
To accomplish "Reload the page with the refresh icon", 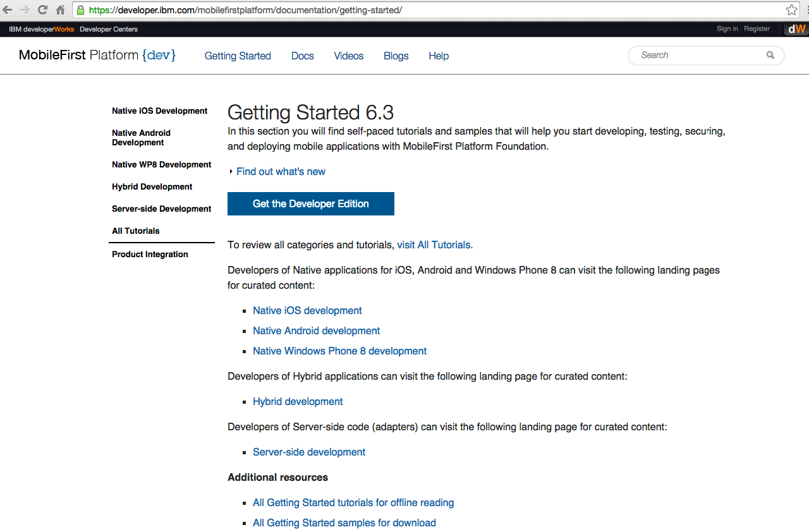I will click(x=42, y=10).
